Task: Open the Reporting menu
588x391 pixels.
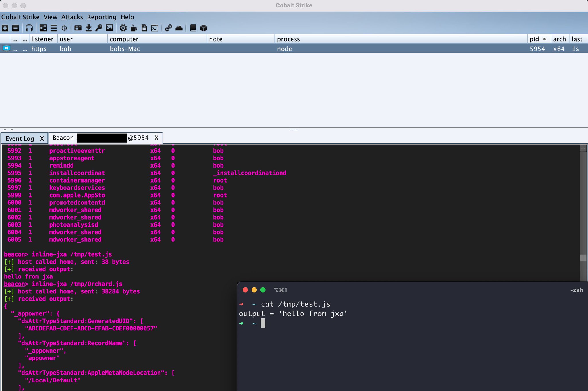Action: pos(102,17)
